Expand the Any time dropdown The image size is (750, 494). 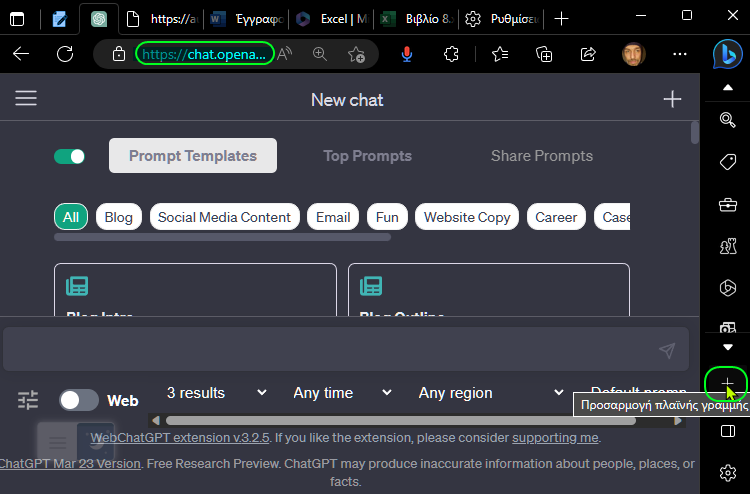tap(342, 393)
